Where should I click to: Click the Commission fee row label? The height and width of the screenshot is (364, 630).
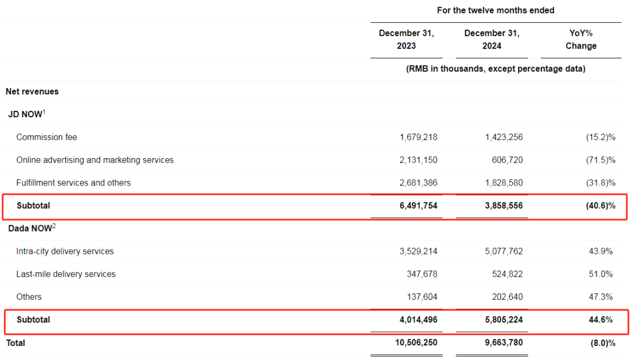pos(47,137)
